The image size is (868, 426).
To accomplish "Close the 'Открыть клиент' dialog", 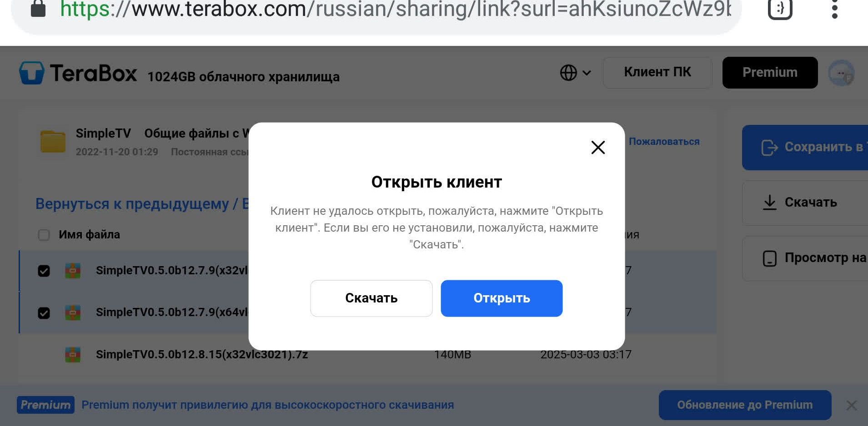I will click(x=598, y=147).
